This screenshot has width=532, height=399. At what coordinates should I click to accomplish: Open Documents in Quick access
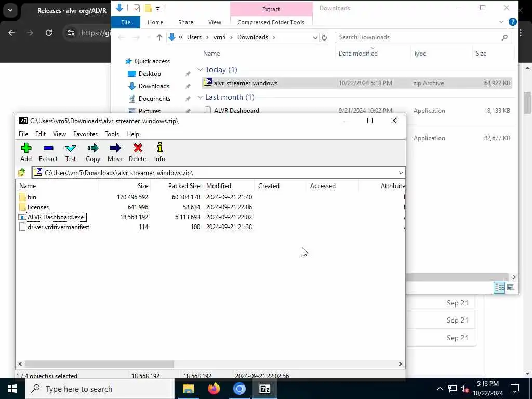(154, 99)
